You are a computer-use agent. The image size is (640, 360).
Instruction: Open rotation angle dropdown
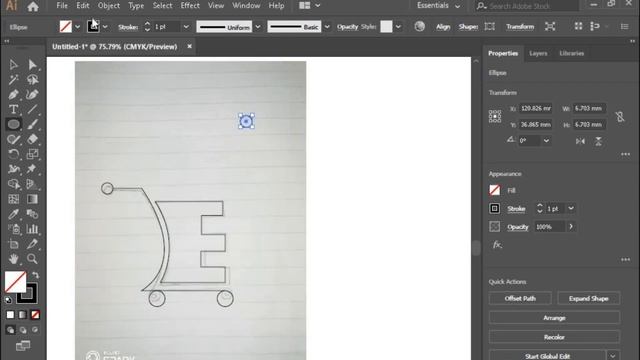pos(546,141)
